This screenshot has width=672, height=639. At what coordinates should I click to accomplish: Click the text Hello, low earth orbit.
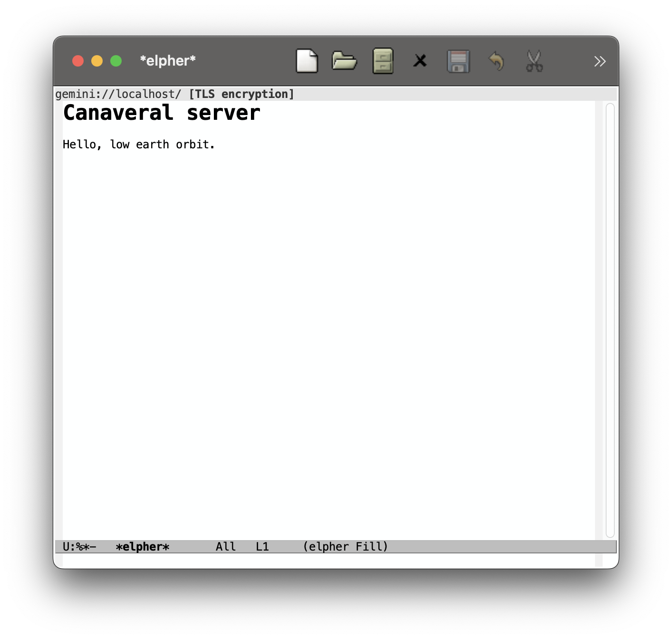139,145
